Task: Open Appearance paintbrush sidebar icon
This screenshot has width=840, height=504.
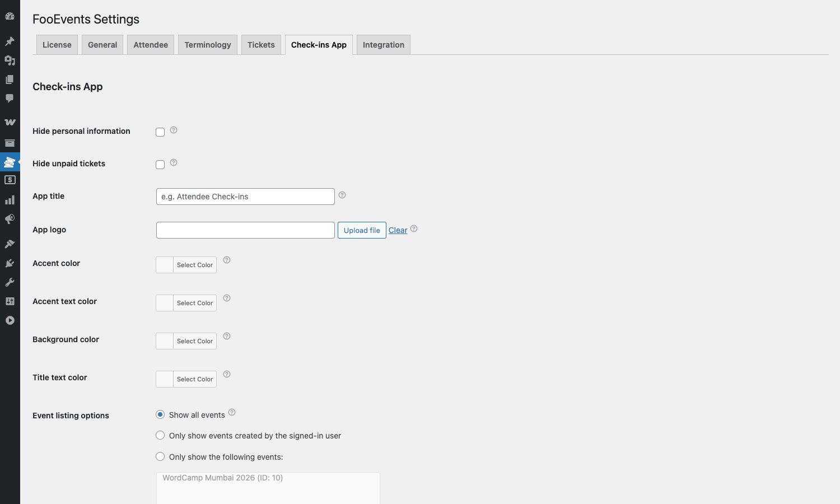Action: (10, 244)
